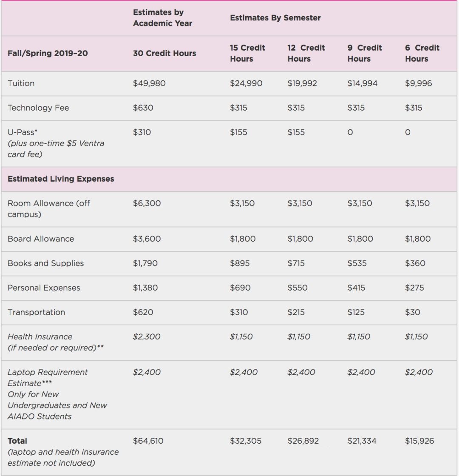This screenshot has height=476, width=459.
Task: Click the "Estimates By Semester" header
Action: (275, 18)
